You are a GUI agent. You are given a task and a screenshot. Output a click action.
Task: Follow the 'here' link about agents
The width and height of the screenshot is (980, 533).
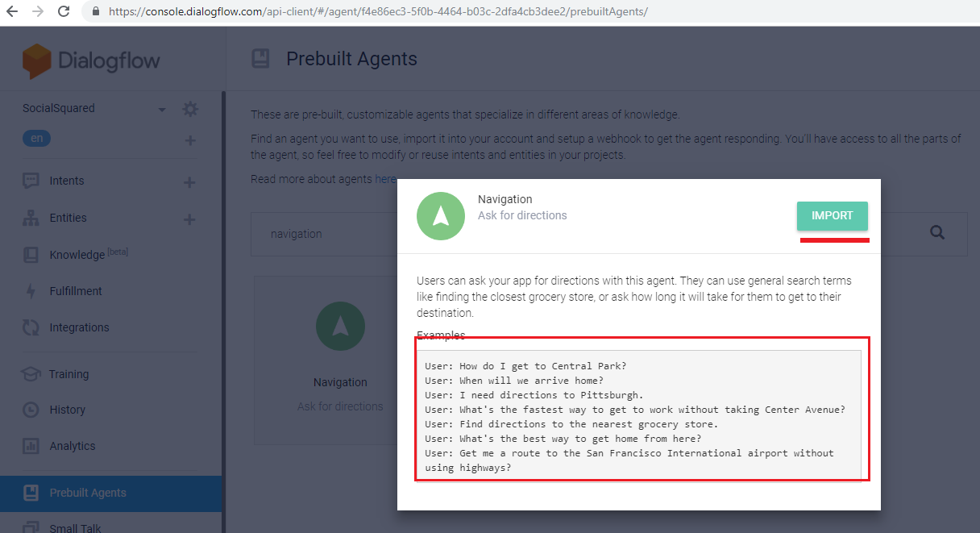point(385,179)
